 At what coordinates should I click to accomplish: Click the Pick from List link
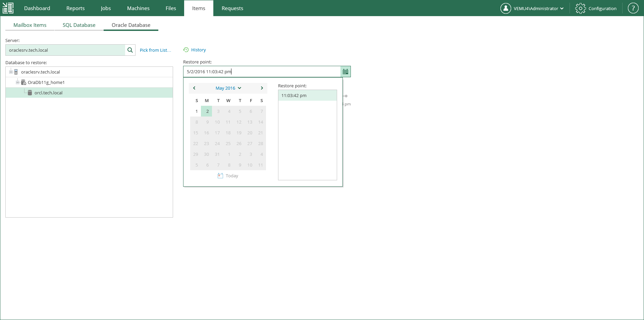(155, 50)
